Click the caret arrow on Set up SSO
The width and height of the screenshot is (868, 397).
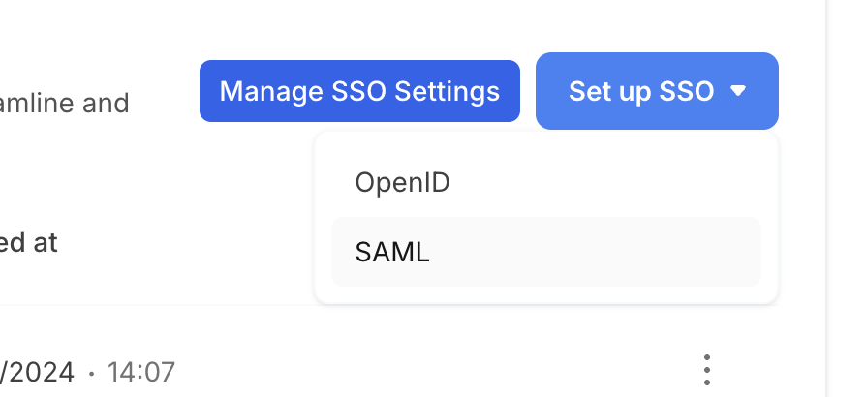pos(738,91)
